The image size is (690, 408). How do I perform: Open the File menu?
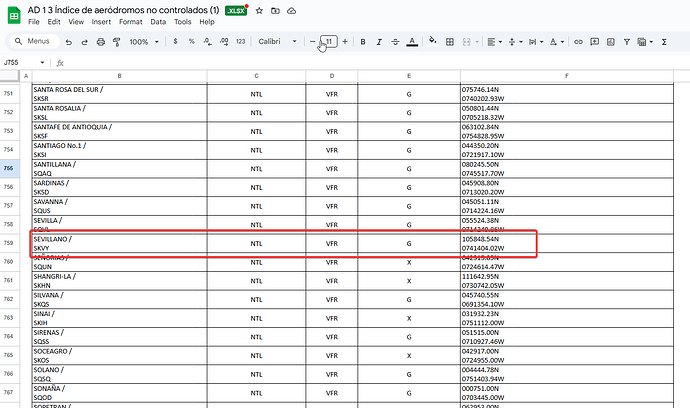click(x=33, y=22)
